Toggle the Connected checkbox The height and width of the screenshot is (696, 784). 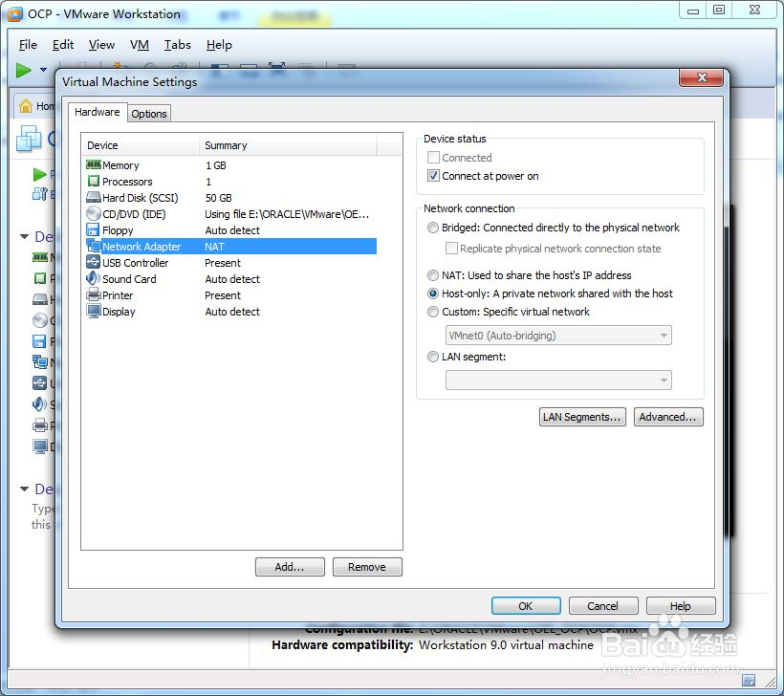[433, 158]
